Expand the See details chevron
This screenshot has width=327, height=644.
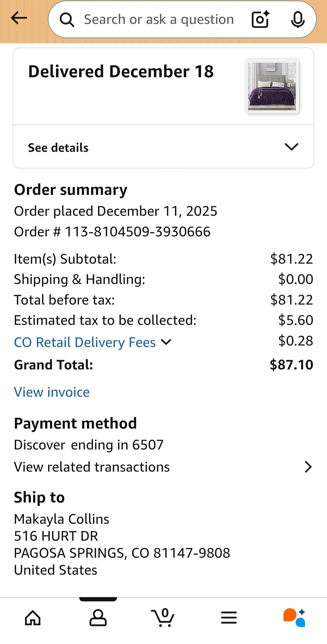[292, 147]
